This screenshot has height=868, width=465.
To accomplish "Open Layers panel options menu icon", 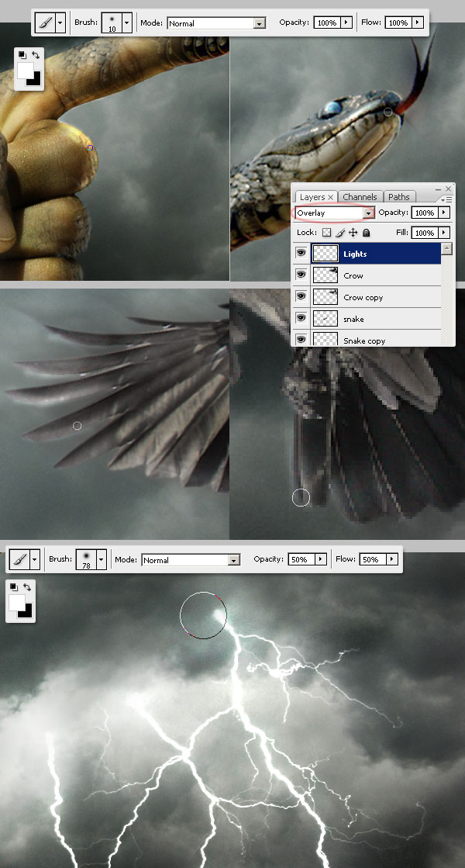I will (448, 199).
